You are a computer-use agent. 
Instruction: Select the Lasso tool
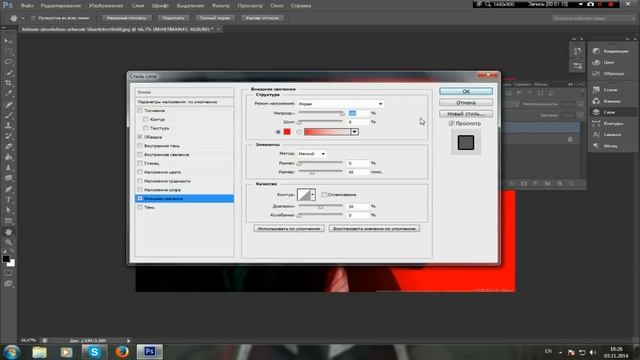click(x=9, y=62)
